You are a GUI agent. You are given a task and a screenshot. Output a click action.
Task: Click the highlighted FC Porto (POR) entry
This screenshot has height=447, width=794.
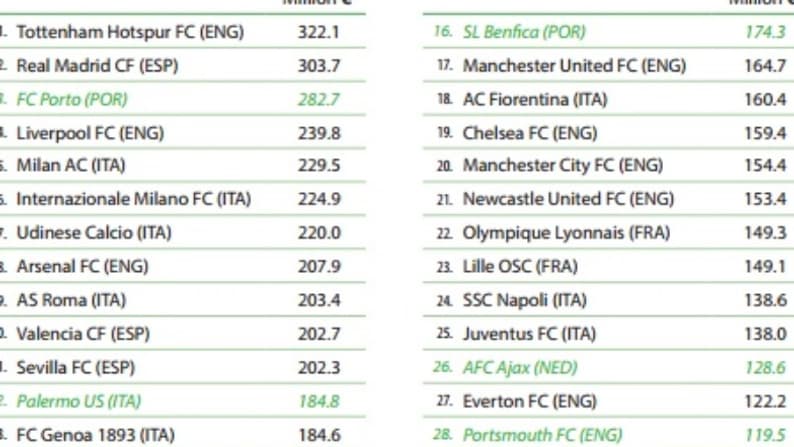(72, 99)
